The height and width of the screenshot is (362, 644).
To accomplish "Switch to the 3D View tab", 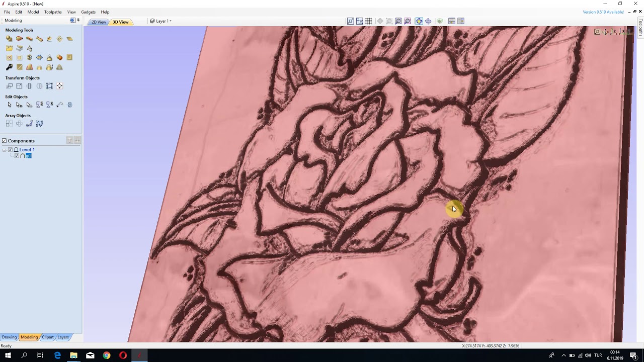I will click(x=121, y=22).
